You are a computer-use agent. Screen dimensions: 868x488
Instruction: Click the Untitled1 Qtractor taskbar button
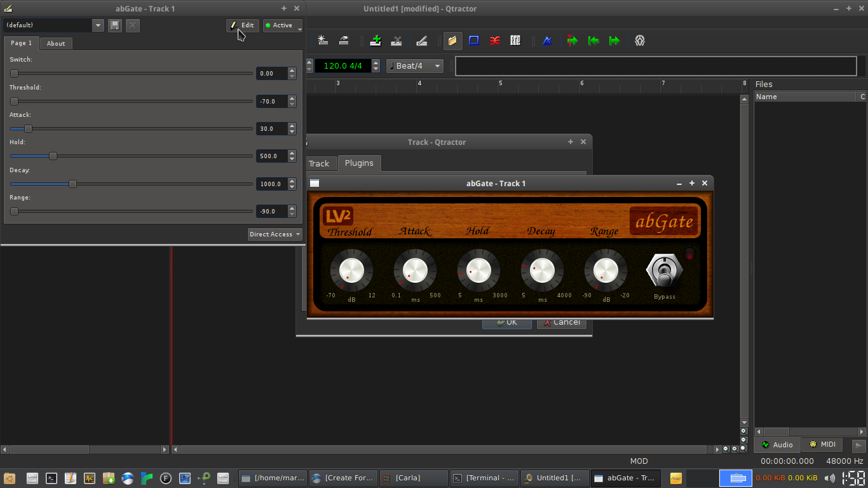pos(555,478)
